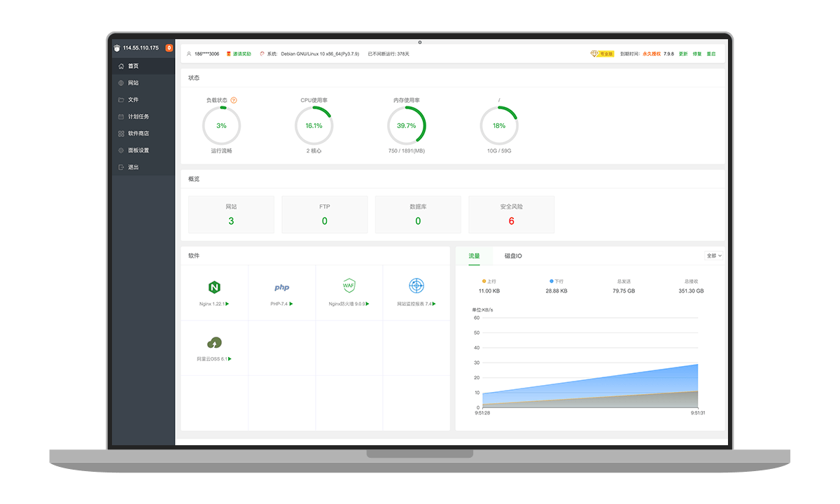Click the 16.1% CPU usage gauge
840x504 pixels.
[x=314, y=126]
